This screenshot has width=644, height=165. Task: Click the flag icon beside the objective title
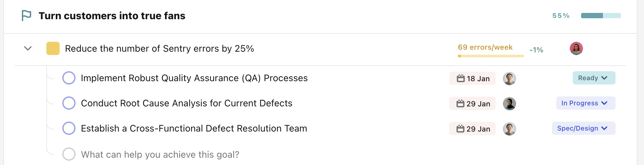click(26, 16)
